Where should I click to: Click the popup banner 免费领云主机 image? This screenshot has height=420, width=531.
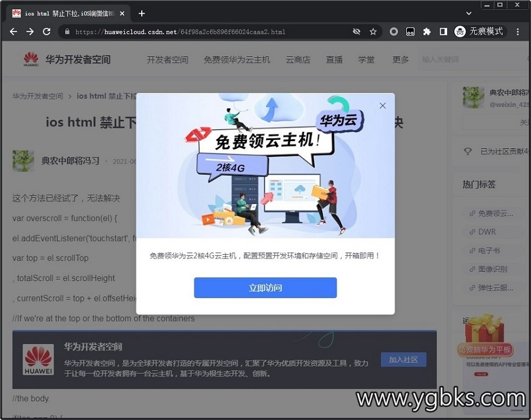265,166
